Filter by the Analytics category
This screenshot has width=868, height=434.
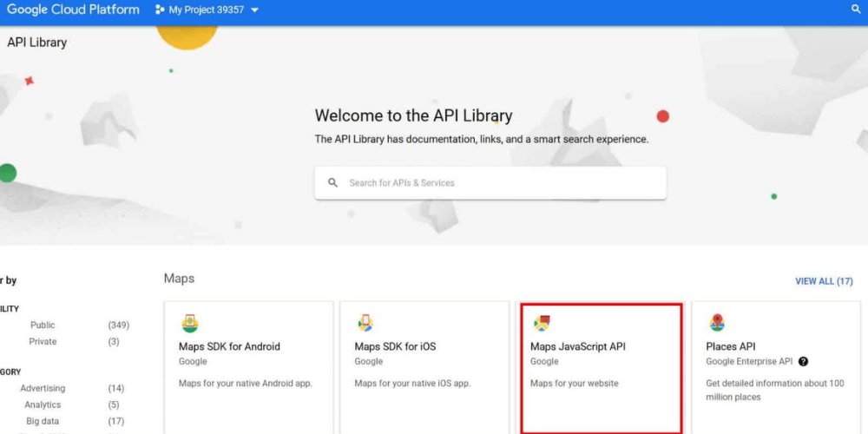click(43, 404)
